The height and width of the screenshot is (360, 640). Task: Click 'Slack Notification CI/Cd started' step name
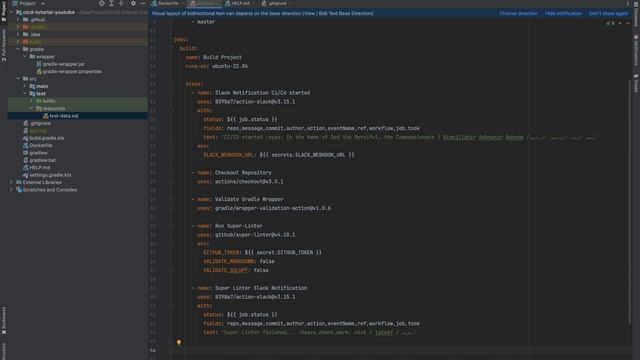pos(262,93)
